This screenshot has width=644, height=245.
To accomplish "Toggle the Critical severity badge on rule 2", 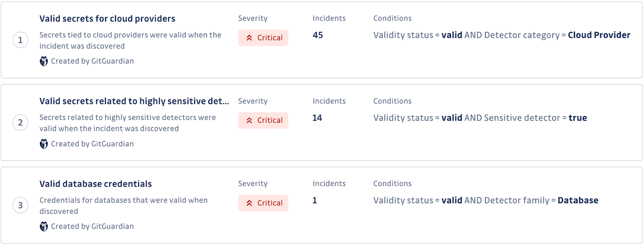I will pos(263,120).
